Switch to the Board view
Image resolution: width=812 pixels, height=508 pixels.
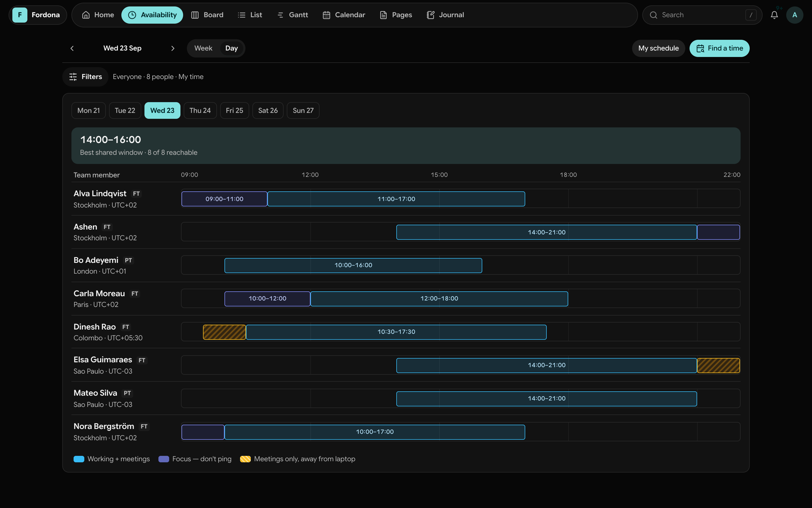coord(207,15)
